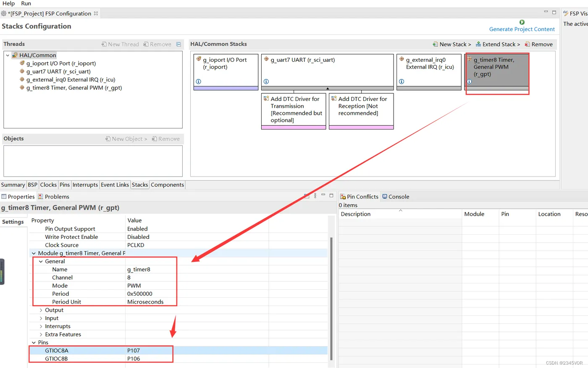Switch to the Interrupts tab
The height and width of the screenshot is (368, 588).
pyautogui.click(x=85, y=185)
